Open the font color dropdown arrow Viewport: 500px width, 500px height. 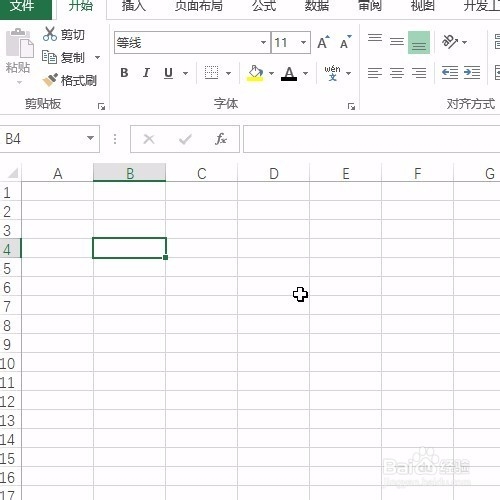pyautogui.click(x=305, y=73)
